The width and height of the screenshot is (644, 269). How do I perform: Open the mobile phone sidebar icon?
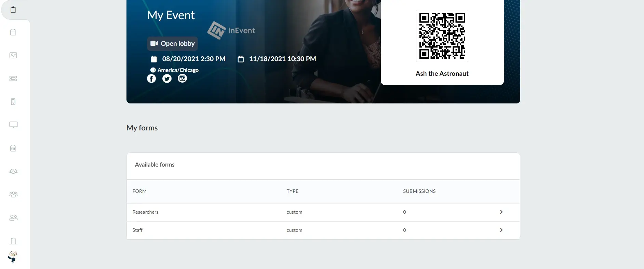coord(13,102)
